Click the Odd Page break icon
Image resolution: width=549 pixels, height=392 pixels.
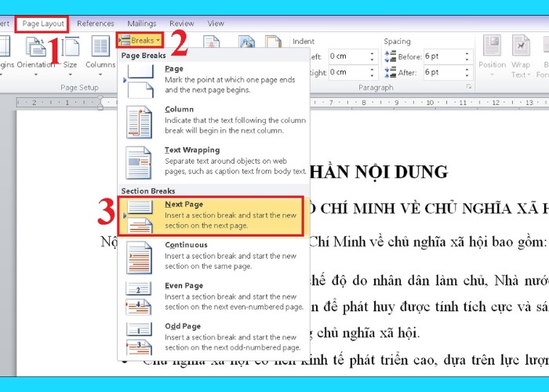[x=139, y=339]
